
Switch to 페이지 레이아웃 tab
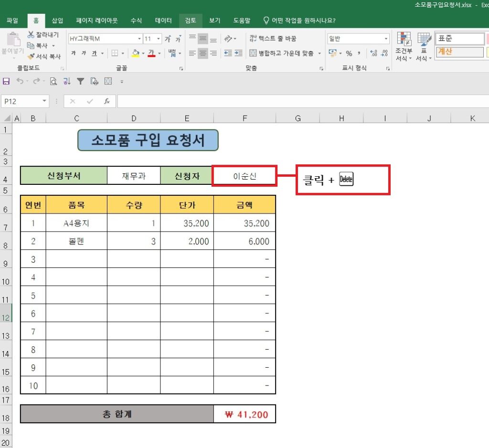(x=96, y=21)
